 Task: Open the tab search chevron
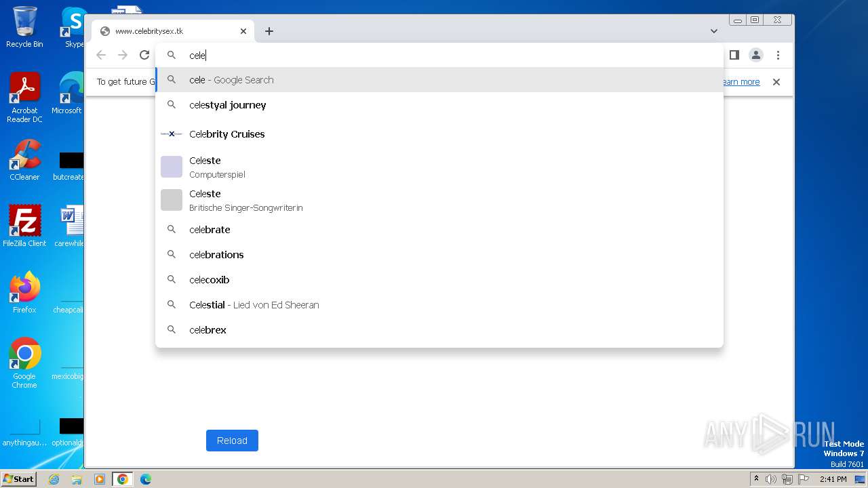(714, 31)
